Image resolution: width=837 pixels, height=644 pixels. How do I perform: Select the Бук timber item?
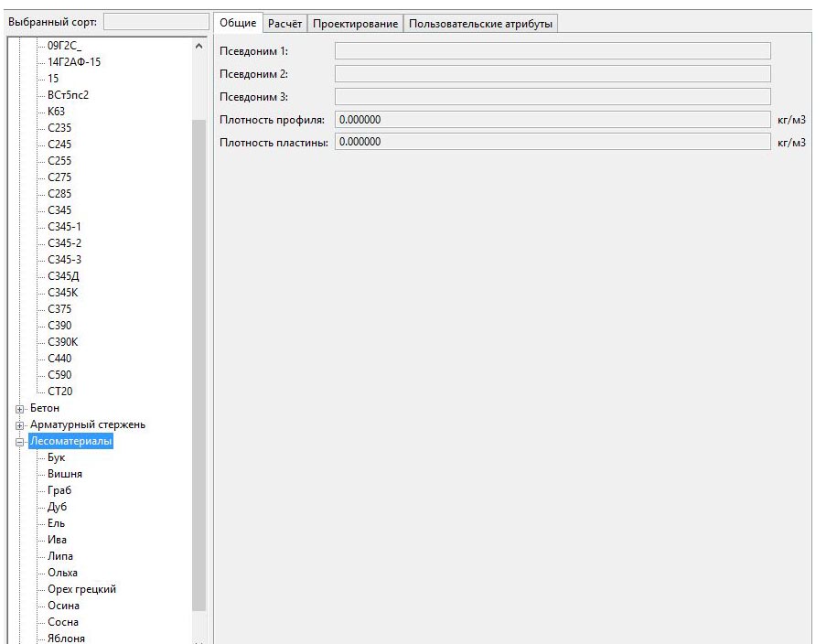(56, 457)
